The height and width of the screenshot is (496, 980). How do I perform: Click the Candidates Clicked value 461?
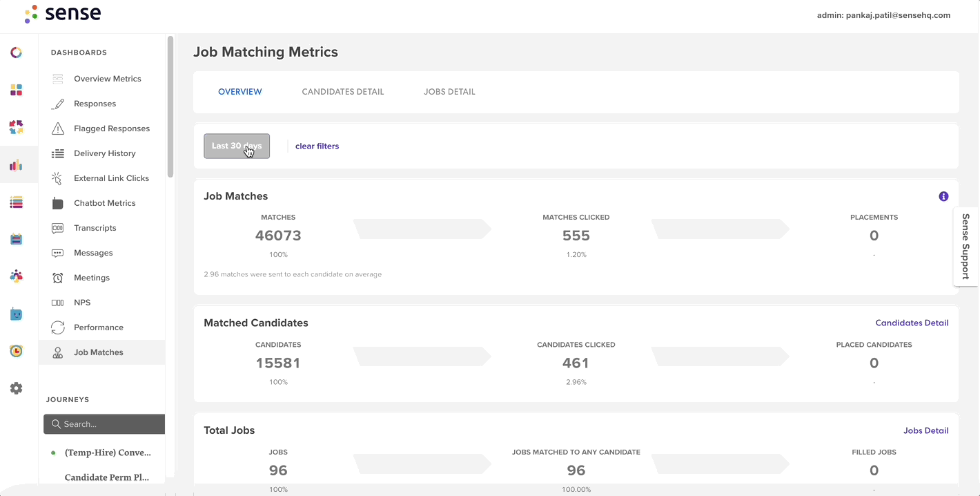coord(576,363)
